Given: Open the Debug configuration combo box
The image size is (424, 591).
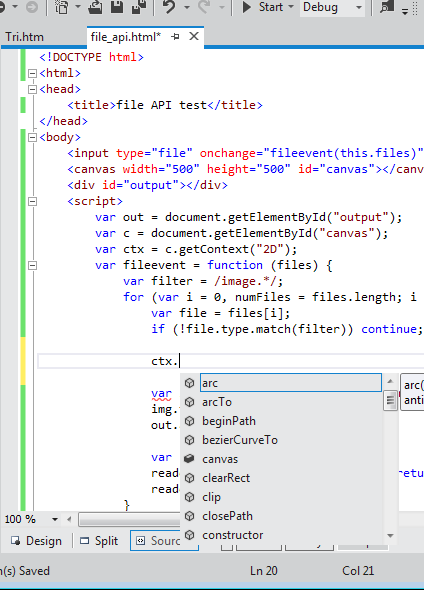Looking at the screenshot, I should (x=332, y=7).
